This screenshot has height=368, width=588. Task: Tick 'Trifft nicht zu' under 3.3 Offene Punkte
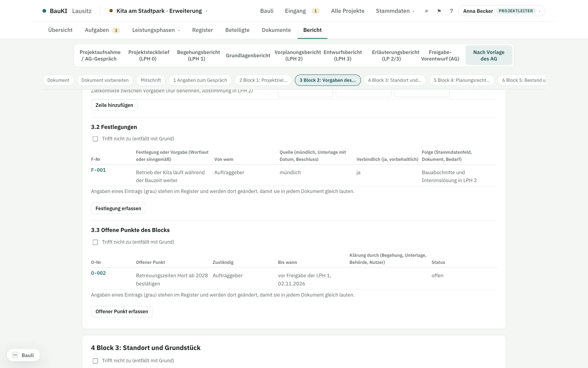tap(95, 242)
